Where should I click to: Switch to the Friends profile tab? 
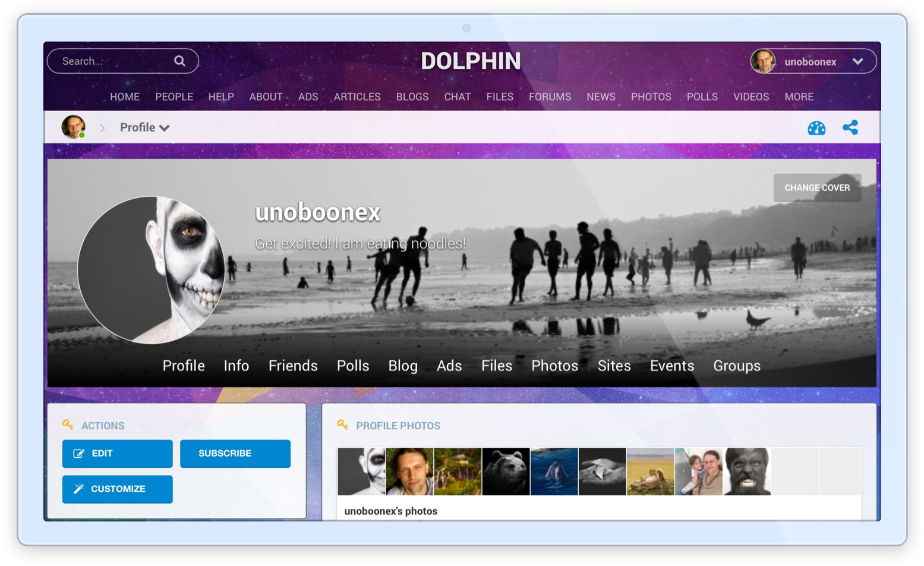point(292,366)
